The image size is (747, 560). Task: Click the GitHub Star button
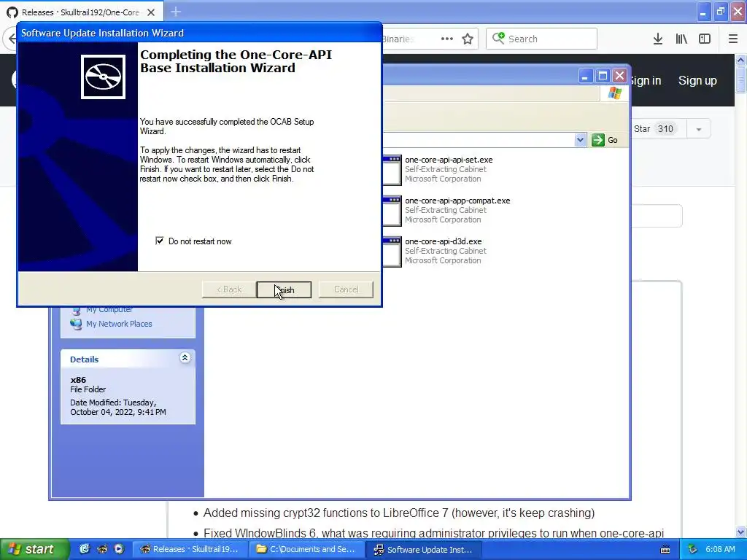[658, 129]
